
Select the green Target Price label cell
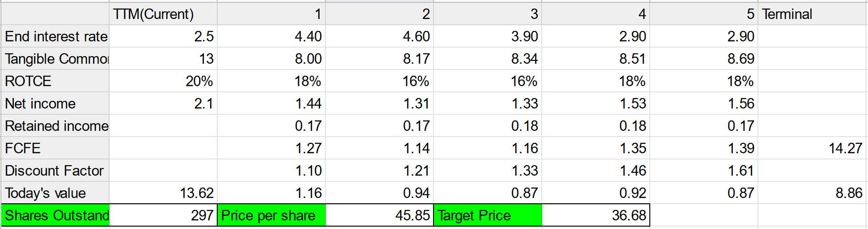[x=487, y=215]
